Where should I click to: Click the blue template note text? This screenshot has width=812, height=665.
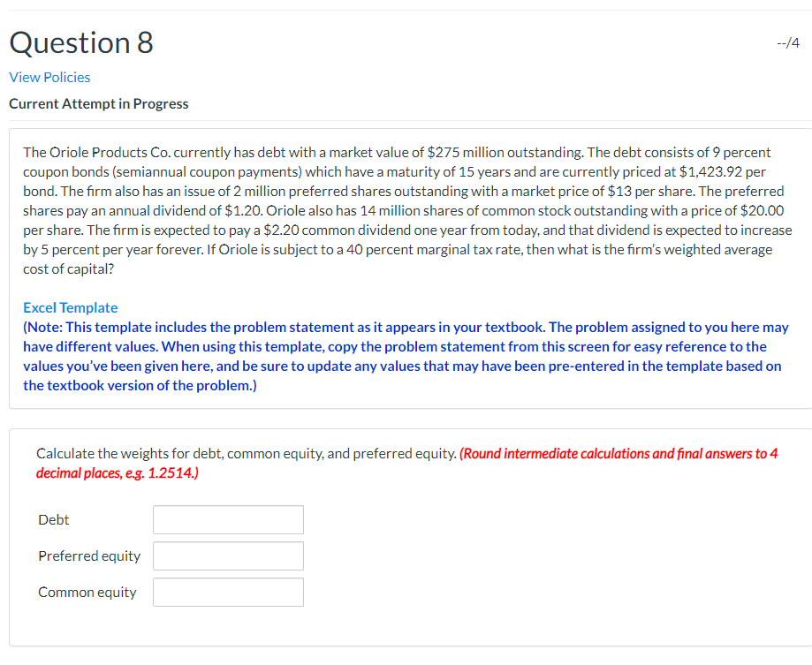(406, 356)
